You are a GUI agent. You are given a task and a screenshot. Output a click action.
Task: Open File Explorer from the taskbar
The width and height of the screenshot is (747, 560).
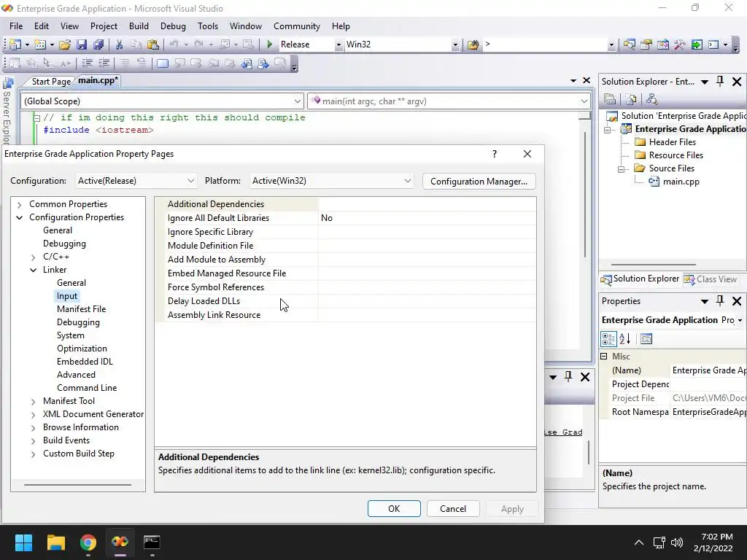(55, 542)
